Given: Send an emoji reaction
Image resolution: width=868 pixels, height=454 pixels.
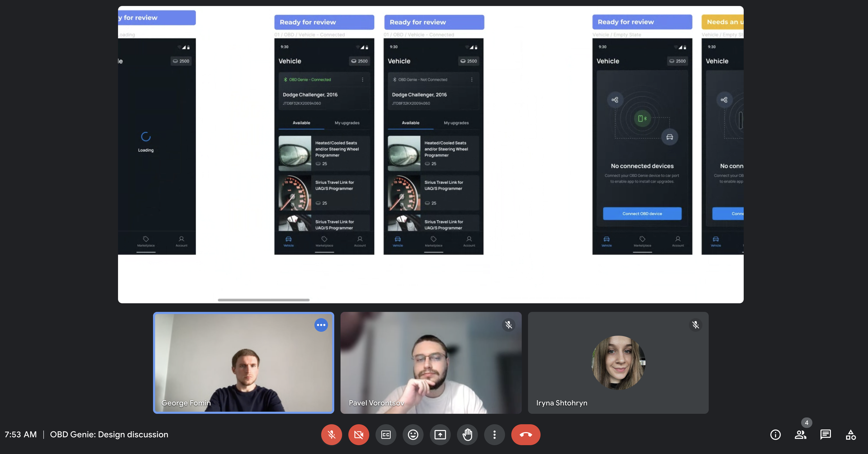Looking at the screenshot, I should (413, 435).
